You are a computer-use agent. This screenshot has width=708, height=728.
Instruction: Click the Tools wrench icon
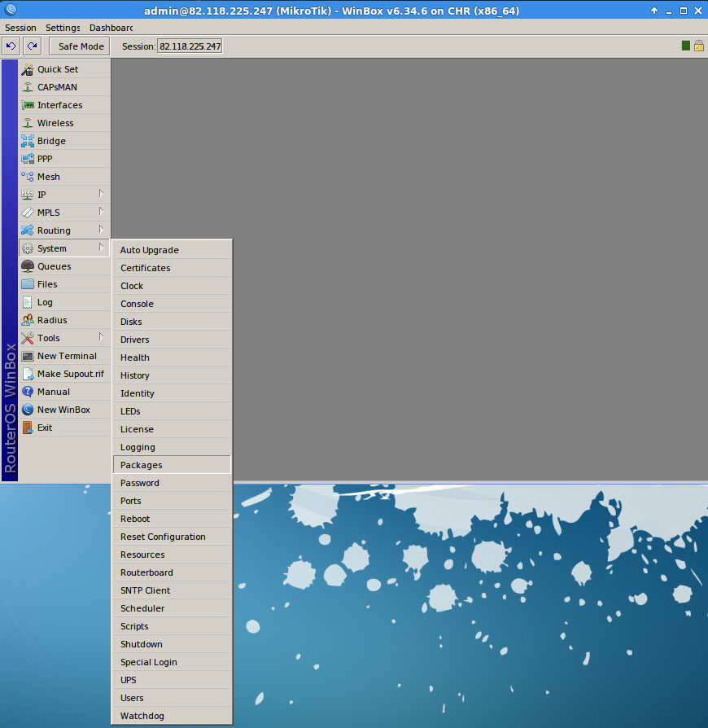[x=28, y=338]
